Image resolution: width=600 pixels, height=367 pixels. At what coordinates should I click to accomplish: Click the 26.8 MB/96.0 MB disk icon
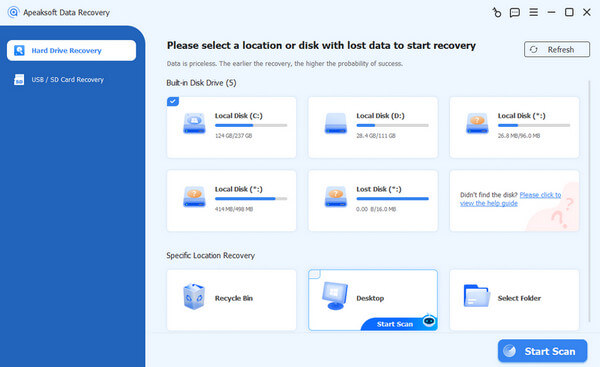(477, 123)
